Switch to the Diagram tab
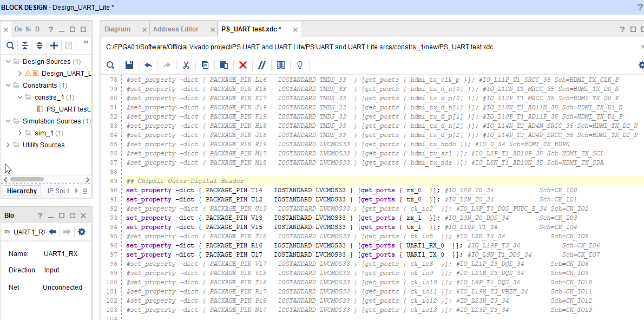The image size is (644, 320). [117, 29]
